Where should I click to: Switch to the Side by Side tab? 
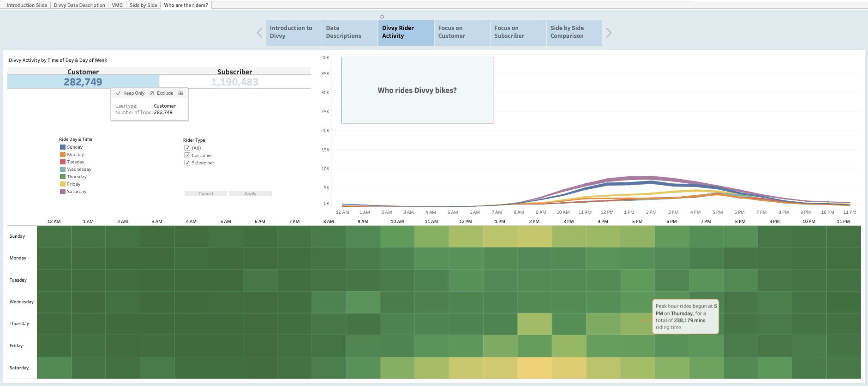click(144, 5)
